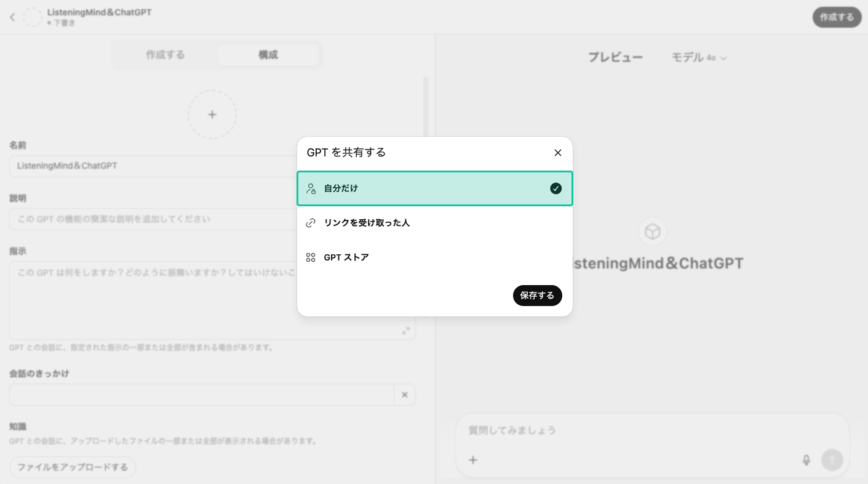Close the GPT を共有する dialog
Screen dimensions: 868x484
coord(558,153)
